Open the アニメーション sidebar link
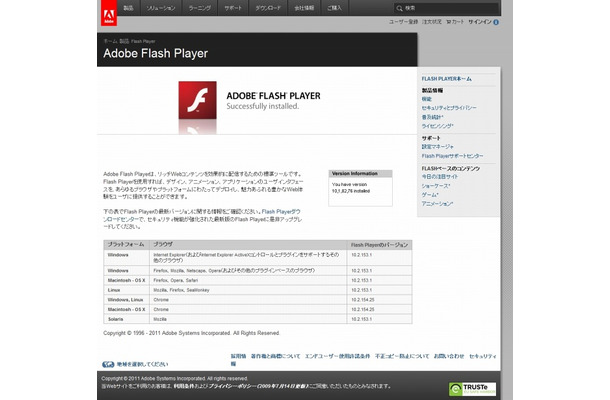 coord(437,204)
